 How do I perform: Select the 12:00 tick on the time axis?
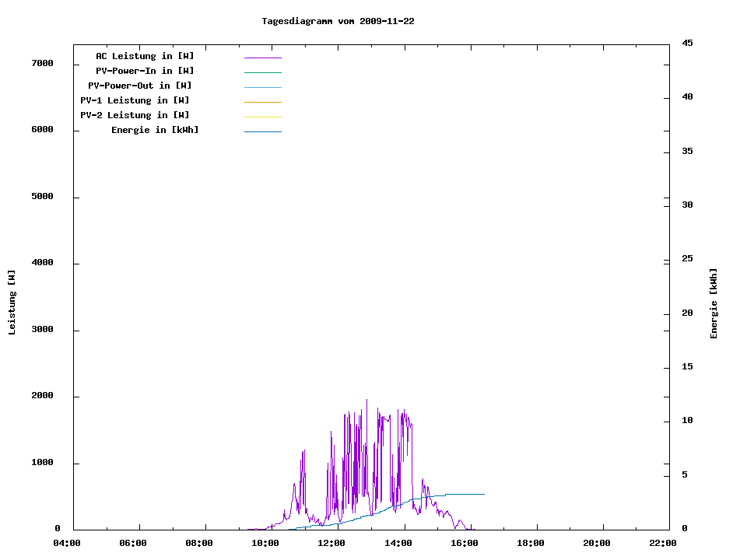pyautogui.click(x=331, y=543)
